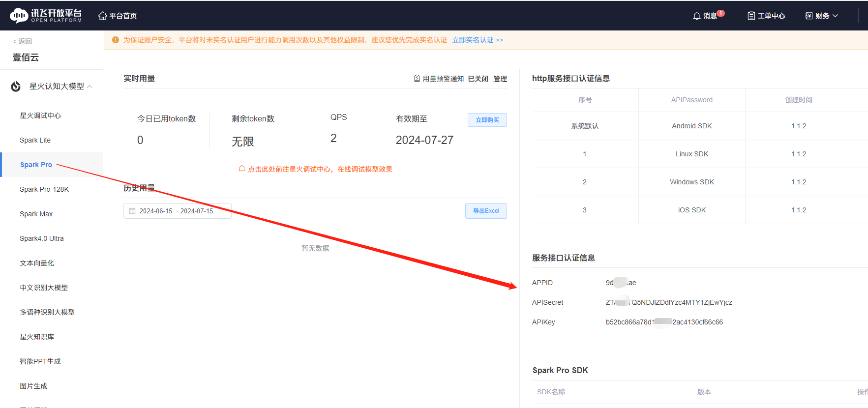Screen dimensions: 868x408
Task: Click the 财务 finance icon
Action: click(808, 16)
